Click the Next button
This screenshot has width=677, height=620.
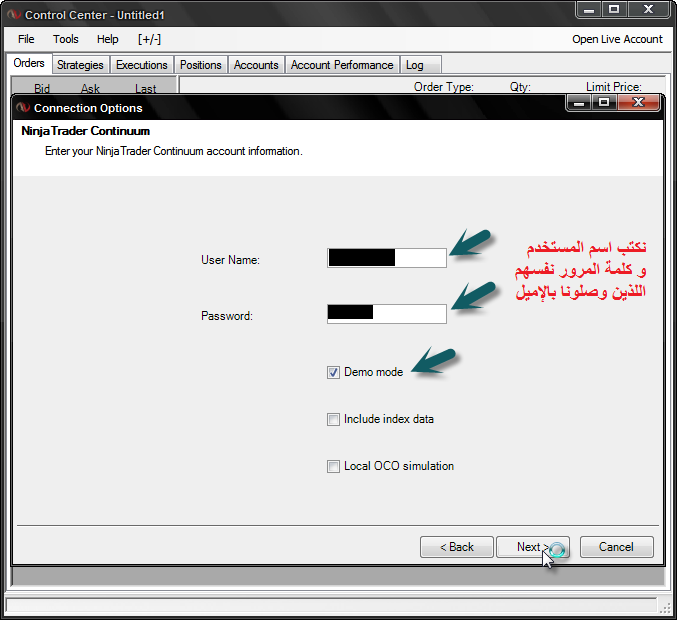coord(533,547)
